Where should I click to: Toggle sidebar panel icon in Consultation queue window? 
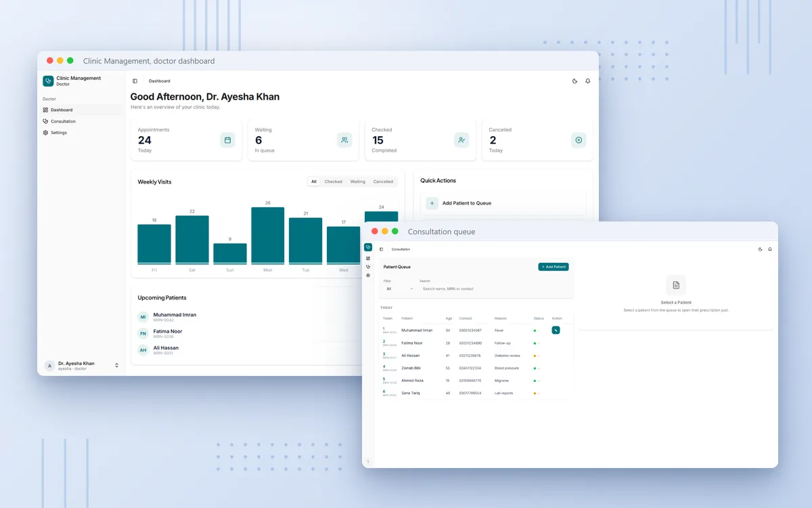coord(381,249)
